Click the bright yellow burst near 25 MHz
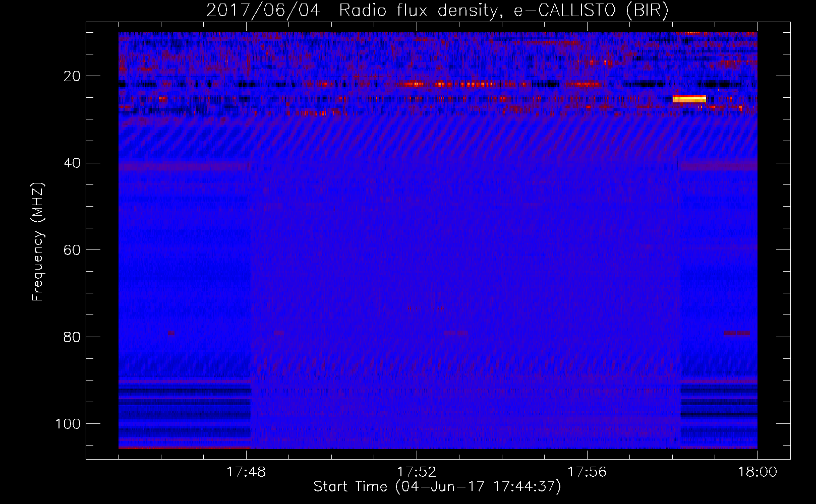This screenshot has width=816, height=504. pyautogui.click(x=689, y=99)
